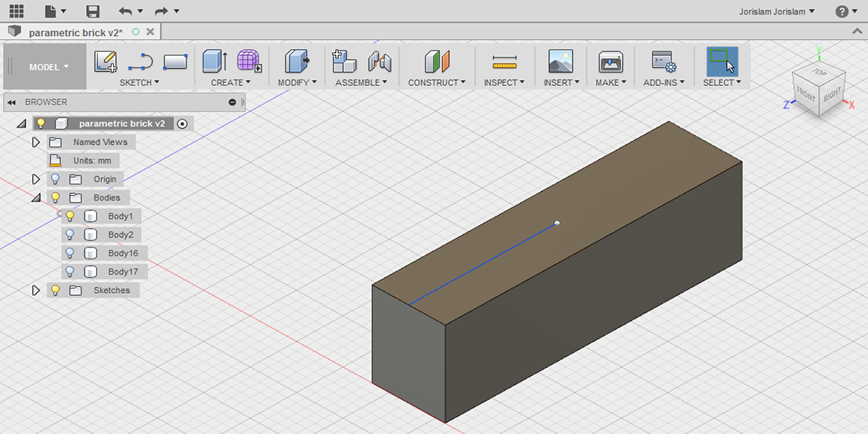Click the Redo arrow

[x=162, y=11]
